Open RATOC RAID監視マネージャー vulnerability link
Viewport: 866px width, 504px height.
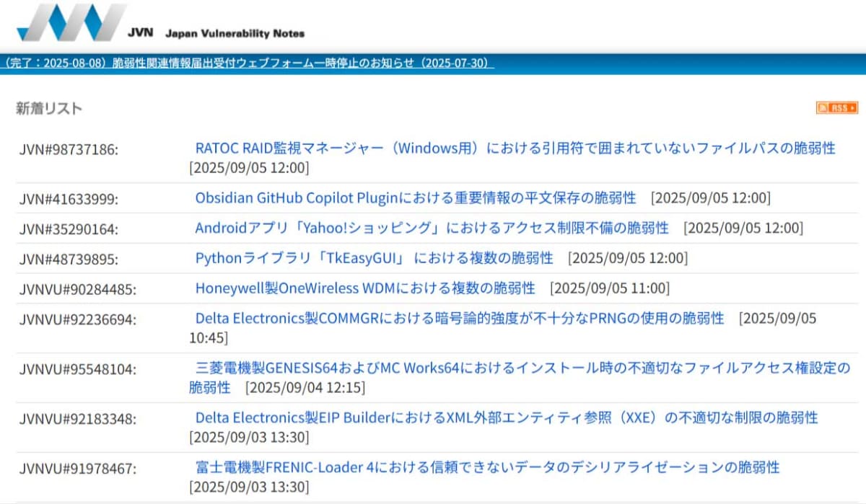[515, 148]
